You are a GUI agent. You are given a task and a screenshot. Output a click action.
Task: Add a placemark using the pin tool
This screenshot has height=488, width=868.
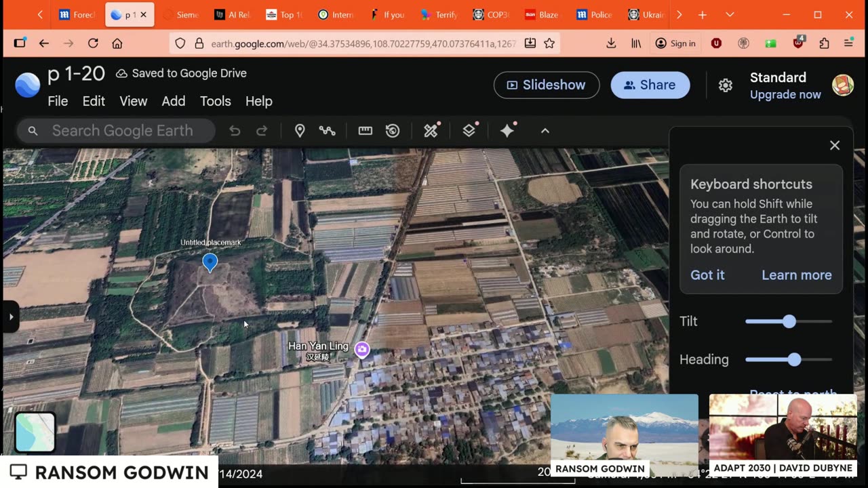[300, 131]
